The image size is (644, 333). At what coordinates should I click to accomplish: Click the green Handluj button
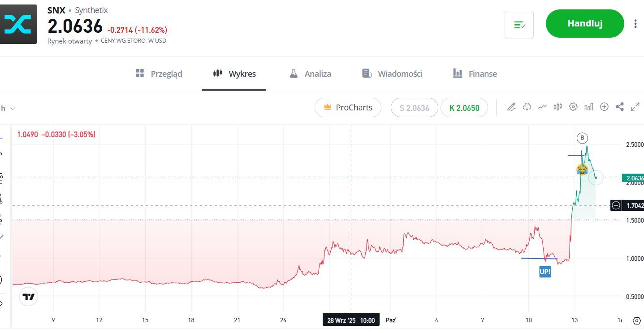point(584,24)
